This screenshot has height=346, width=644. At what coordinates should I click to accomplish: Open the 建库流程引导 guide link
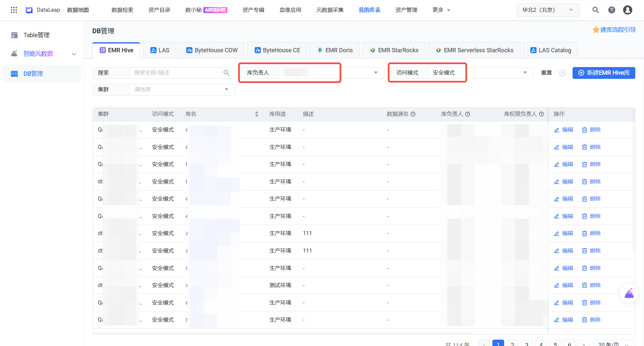pyautogui.click(x=618, y=30)
